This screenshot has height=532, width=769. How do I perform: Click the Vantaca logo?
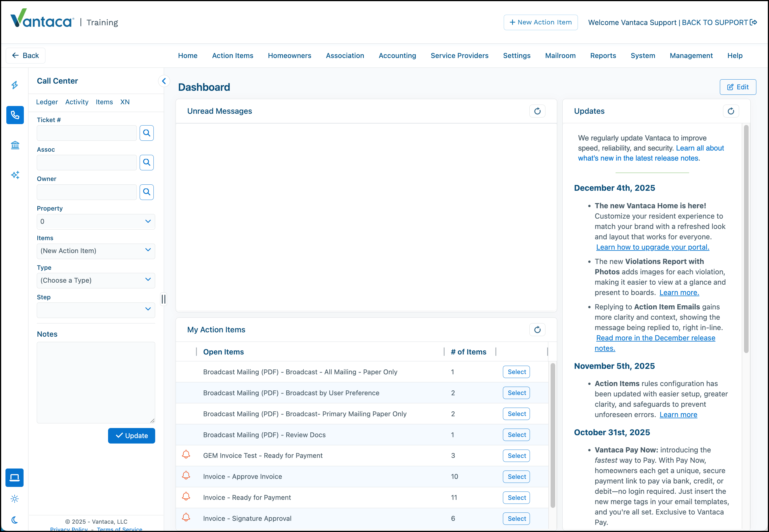click(x=42, y=19)
